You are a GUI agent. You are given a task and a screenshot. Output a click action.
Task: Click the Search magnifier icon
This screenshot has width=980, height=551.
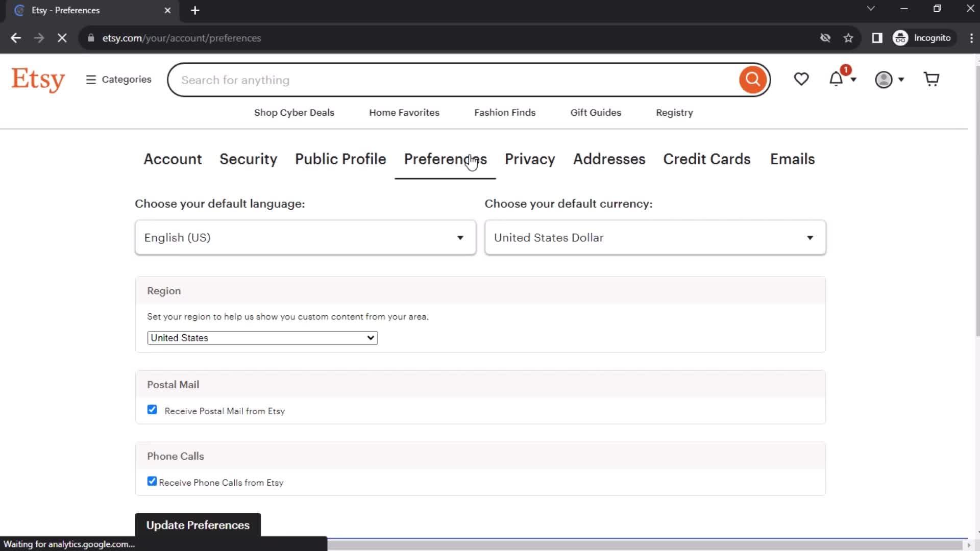tap(753, 80)
